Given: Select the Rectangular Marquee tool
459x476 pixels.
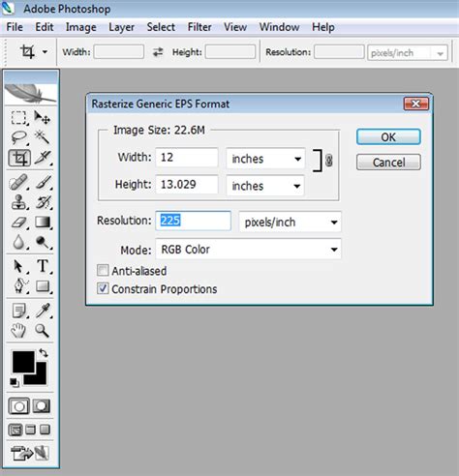Looking at the screenshot, I should [18, 118].
